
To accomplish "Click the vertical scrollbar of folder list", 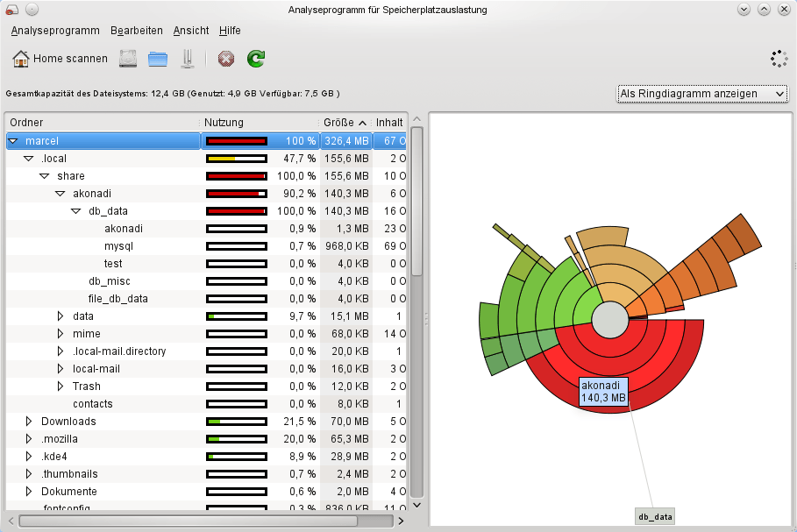I will coord(416,201).
